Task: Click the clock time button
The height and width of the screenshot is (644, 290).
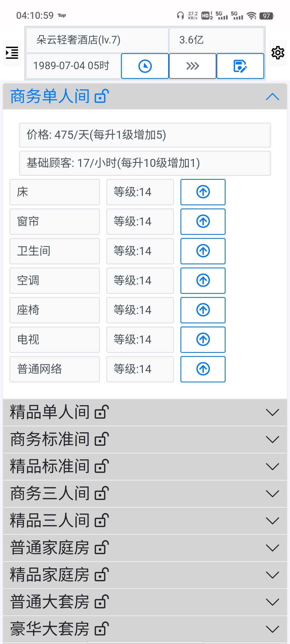Action: click(145, 66)
